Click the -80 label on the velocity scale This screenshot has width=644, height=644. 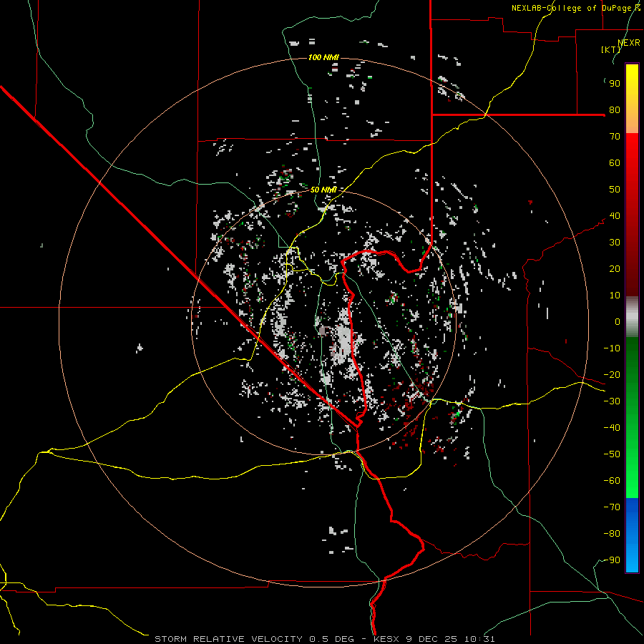click(612, 534)
